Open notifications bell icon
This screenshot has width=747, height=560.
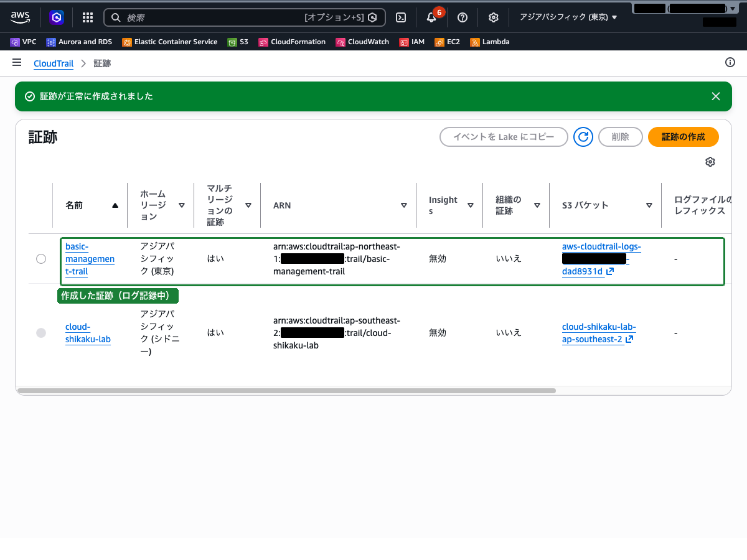click(431, 17)
